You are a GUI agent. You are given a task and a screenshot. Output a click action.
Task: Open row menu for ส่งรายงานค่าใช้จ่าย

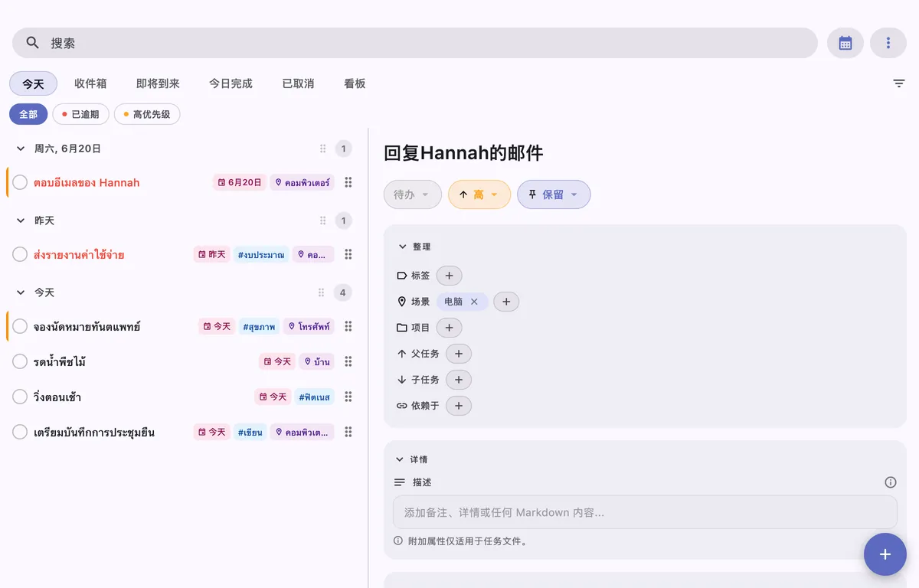tap(348, 254)
